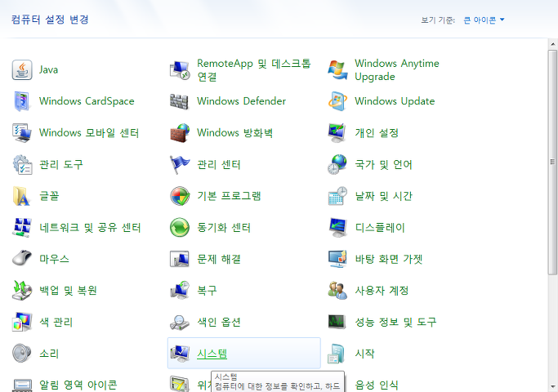Click the 사용자 계정 users icon
Viewport: 558px width, 392px height.
337,291
